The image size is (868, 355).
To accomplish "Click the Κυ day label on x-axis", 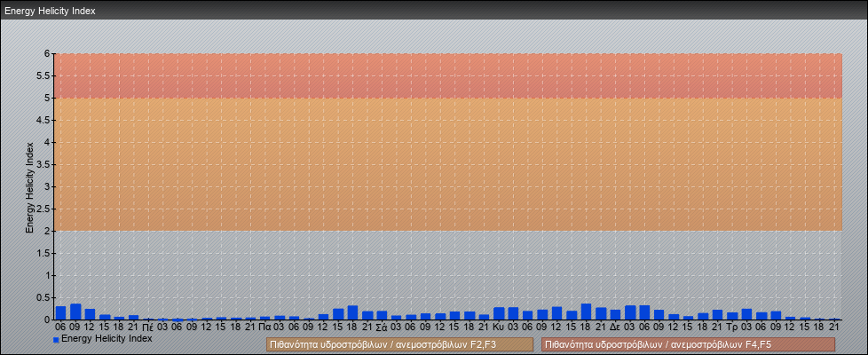I will pyautogui.click(x=498, y=327).
